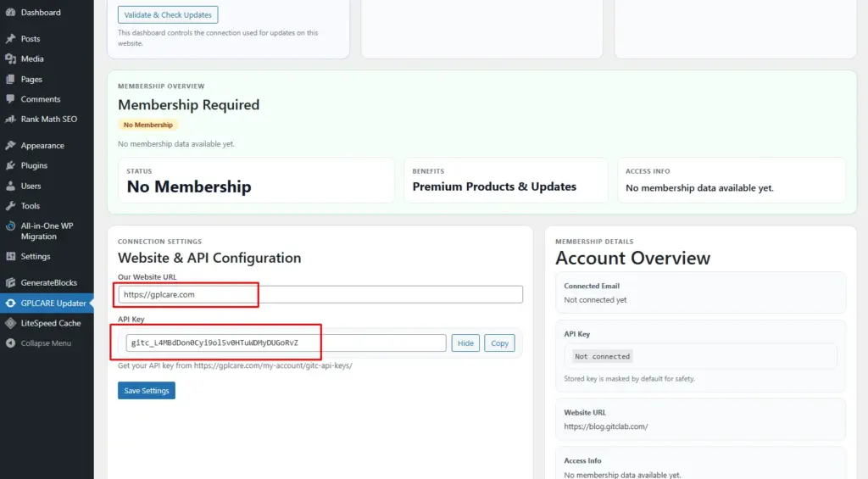Open the Settings menu item

[36, 256]
